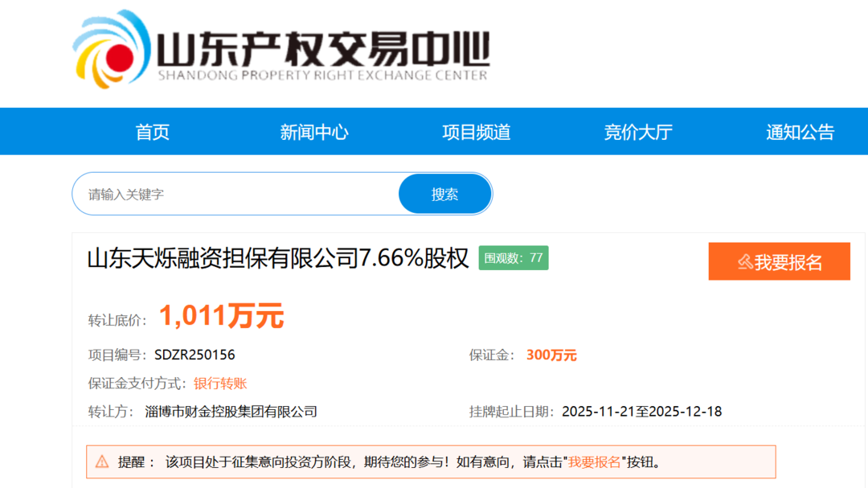Click the 银行转账 payment method text
The image size is (868, 488).
[220, 383]
